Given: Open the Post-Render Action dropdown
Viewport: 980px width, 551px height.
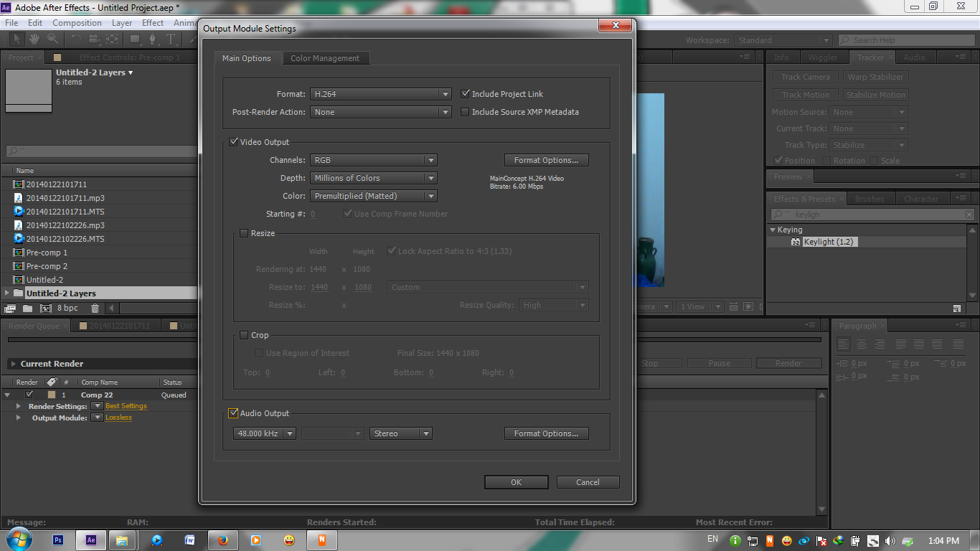Looking at the screenshot, I should pyautogui.click(x=381, y=112).
